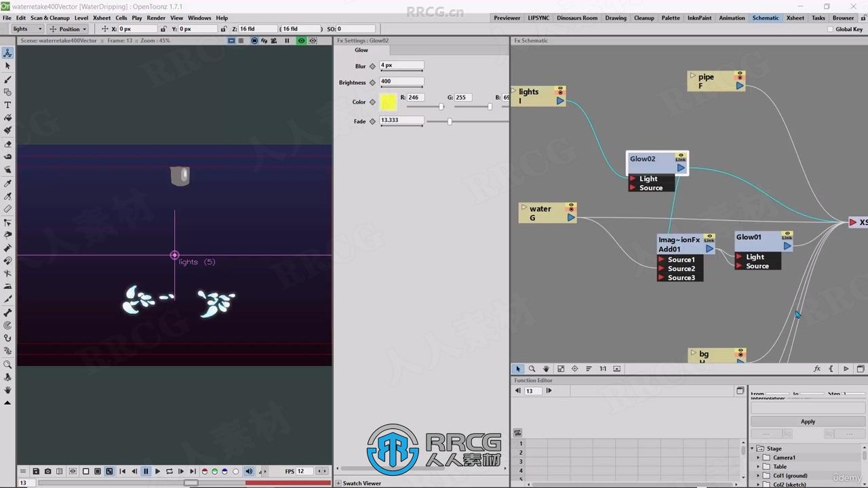Toggle the eye preview of pipe node
Viewport: 868px width, 488px height.
click(741, 74)
